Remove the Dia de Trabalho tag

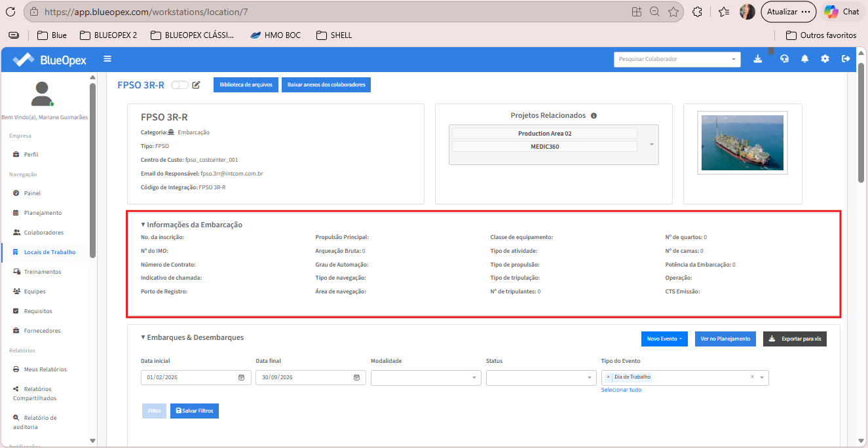click(x=609, y=377)
